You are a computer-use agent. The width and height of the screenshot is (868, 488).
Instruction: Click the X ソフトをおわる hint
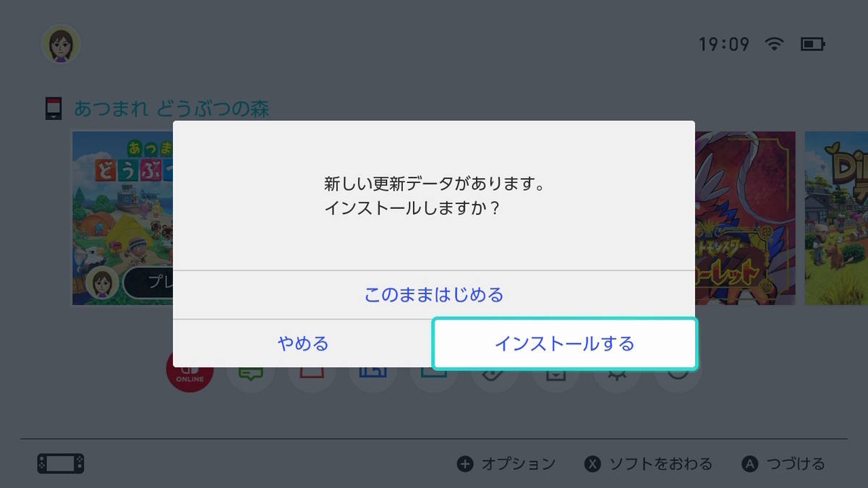pyautogui.click(x=649, y=464)
